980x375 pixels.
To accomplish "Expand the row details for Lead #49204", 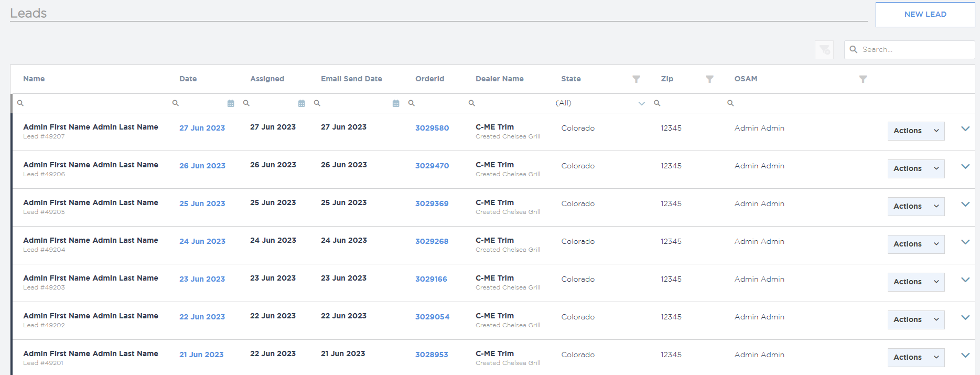I will [x=965, y=242].
